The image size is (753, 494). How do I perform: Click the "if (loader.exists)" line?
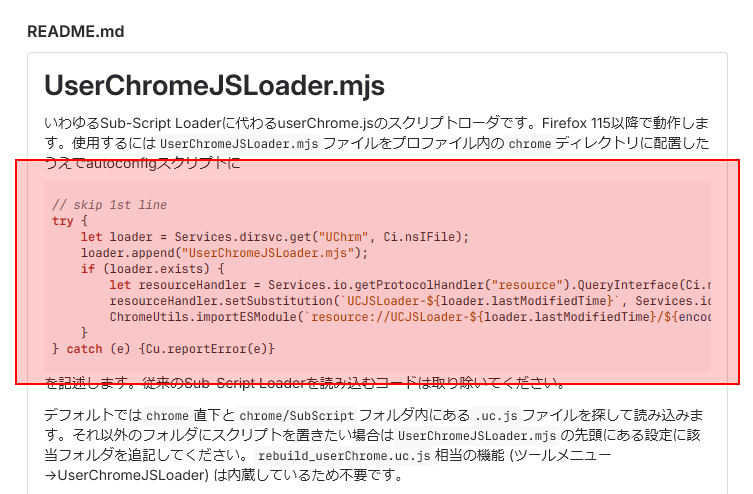tap(152, 269)
